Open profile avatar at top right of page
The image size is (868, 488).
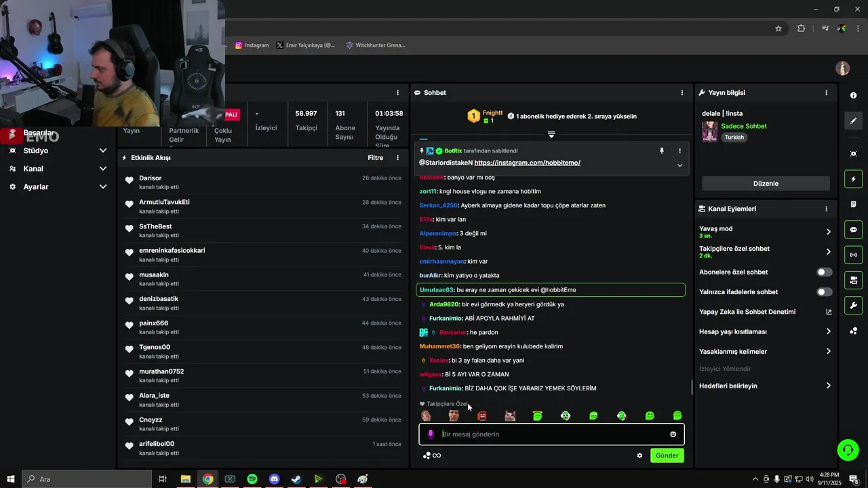tap(843, 68)
